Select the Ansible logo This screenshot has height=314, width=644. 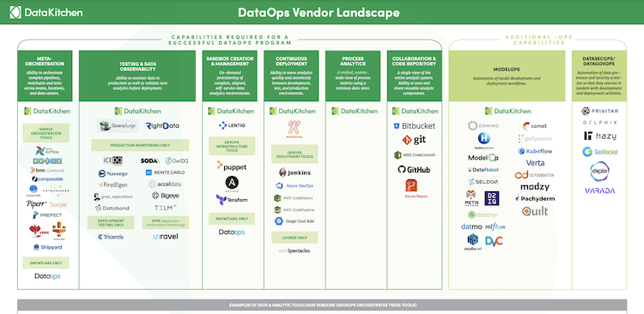(x=232, y=183)
